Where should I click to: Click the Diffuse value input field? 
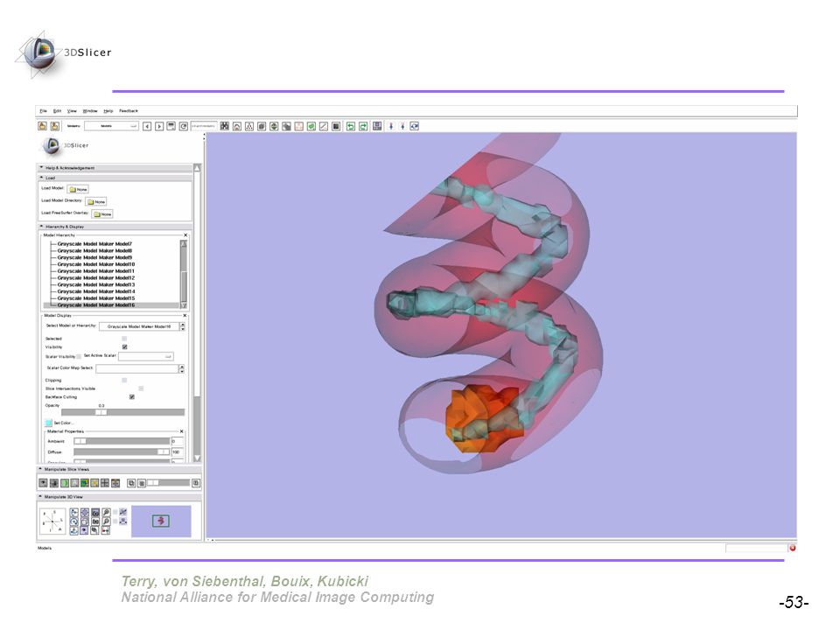(x=177, y=452)
